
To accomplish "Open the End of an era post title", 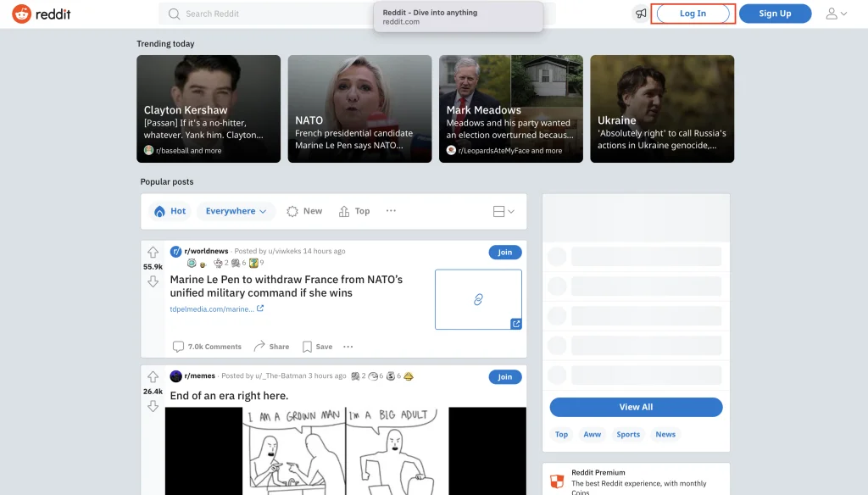I will point(229,396).
